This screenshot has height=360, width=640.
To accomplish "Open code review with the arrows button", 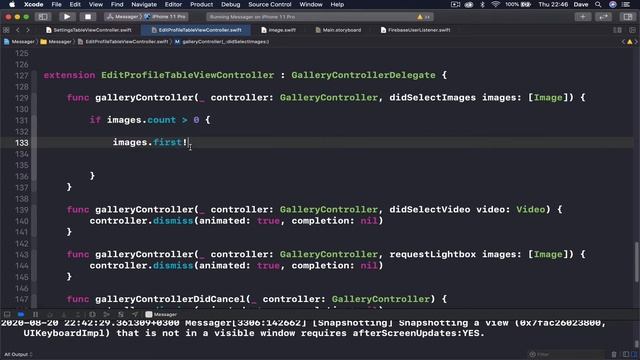I will (x=603, y=17).
